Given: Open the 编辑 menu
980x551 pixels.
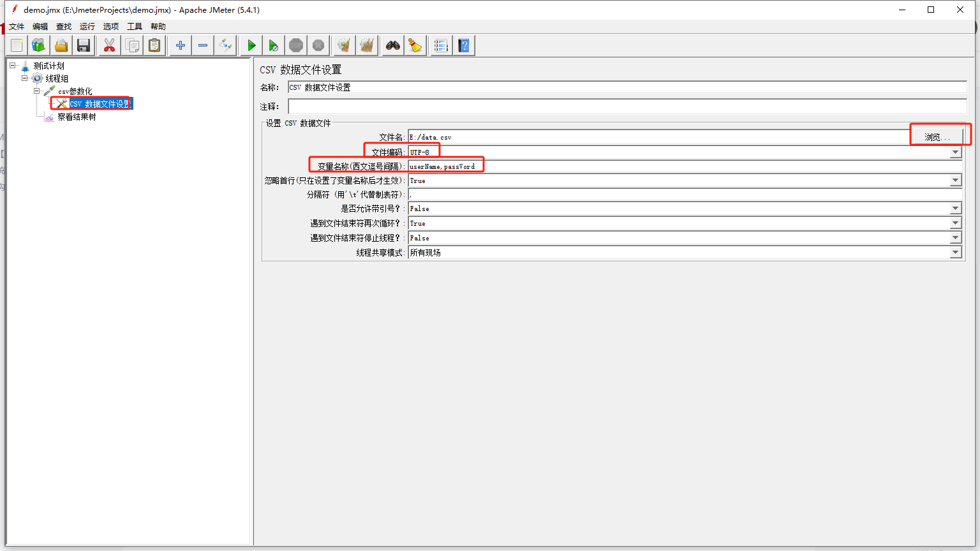Looking at the screenshot, I should pyautogui.click(x=40, y=26).
